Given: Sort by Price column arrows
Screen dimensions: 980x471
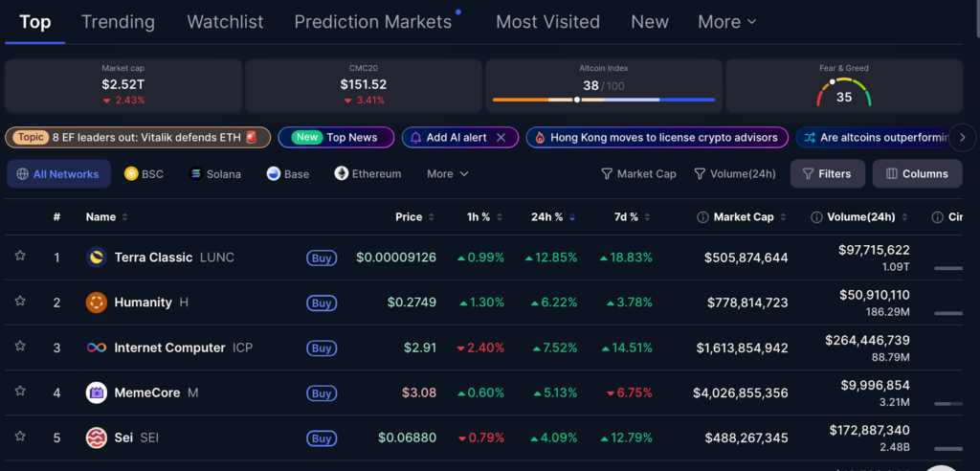Looking at the screenshot, I should click(430, 217).
